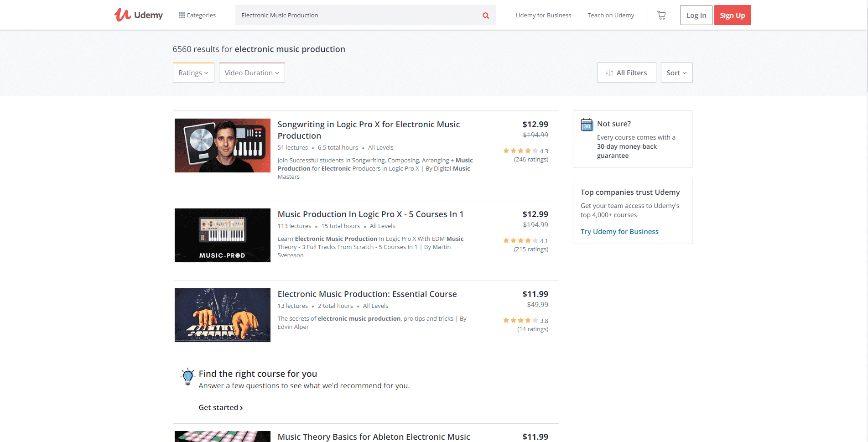The image size is (868, 442).
Task: Click the $11.99 price of Essential Course
Action: [x=535, y=294]
